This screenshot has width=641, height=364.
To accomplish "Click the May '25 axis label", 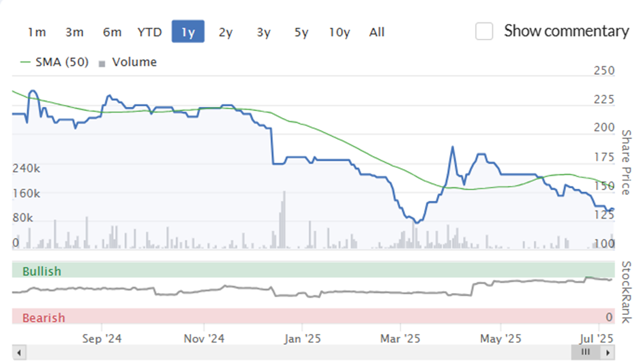I will (x=501, y=339).
